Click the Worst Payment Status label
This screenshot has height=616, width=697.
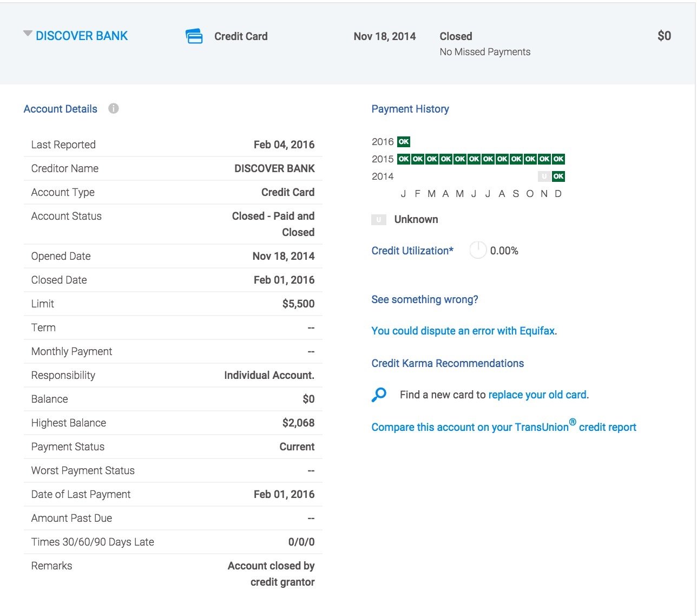tap(83, 470)
